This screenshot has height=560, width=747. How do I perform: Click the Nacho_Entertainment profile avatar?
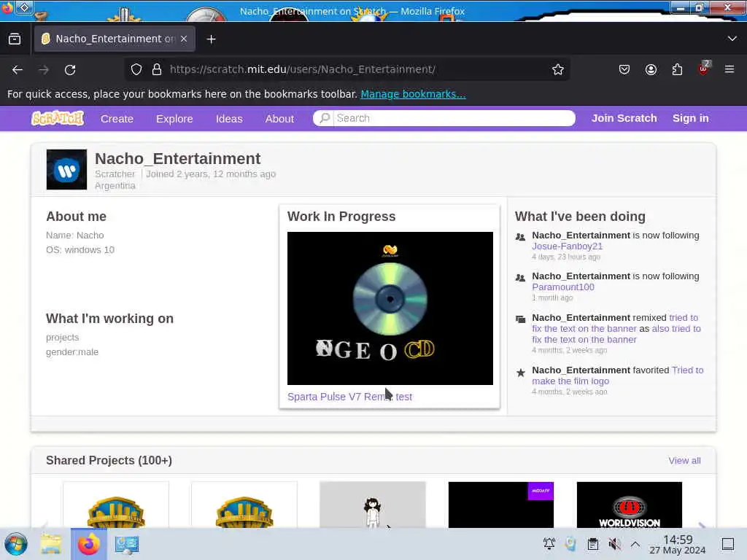click(66, 169)
